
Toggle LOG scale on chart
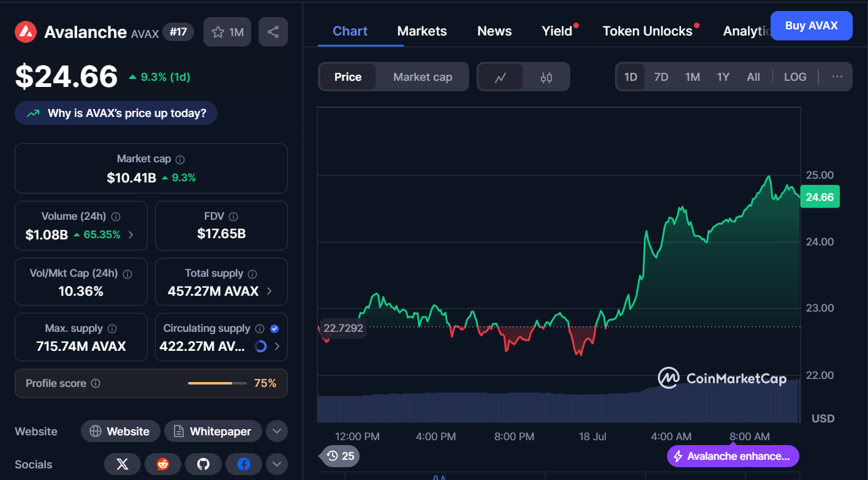tap(795, 77)
